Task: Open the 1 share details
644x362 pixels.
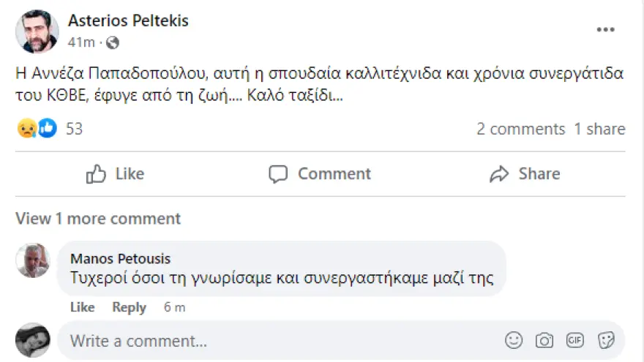Action: (599, 129)
